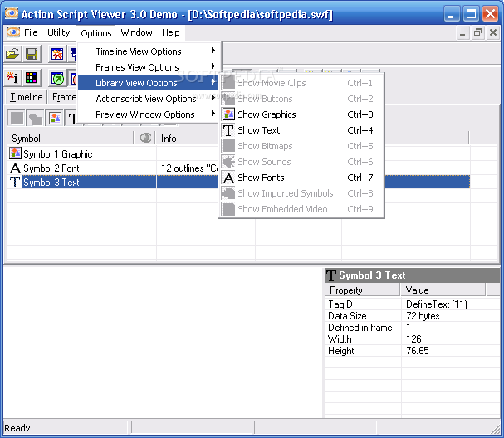Viewport: 504px width, 438px height.
Task: Toggle the movie clips filter in library toolbar
Action: (x=17, y=118)
